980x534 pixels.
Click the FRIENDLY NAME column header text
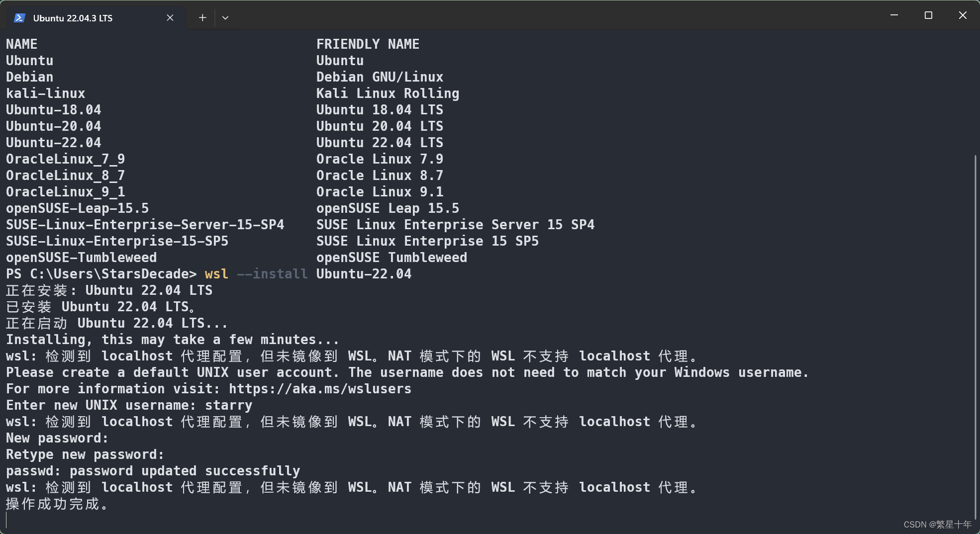pyautogui.click(x=368, y=44)
